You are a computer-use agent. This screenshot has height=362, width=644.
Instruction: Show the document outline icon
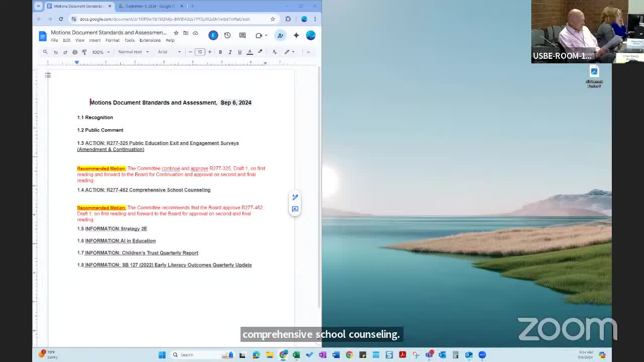tap(48, 75)
